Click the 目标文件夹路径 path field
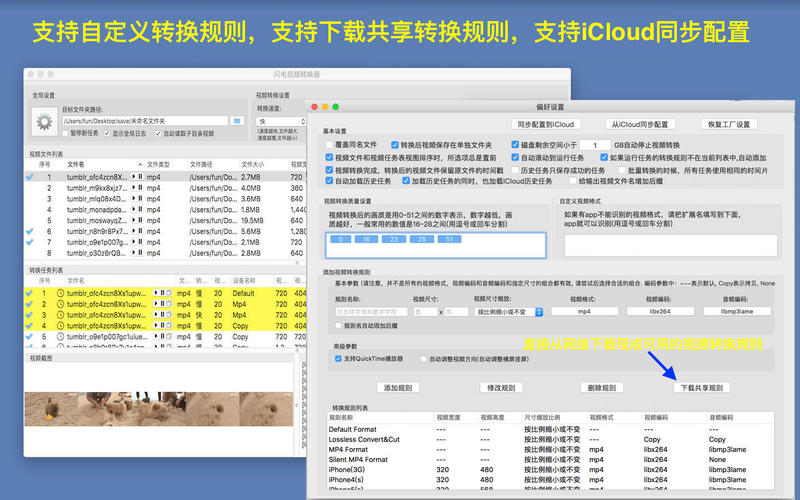The width and height of the screenshot is (800, 500). (145, 121)
